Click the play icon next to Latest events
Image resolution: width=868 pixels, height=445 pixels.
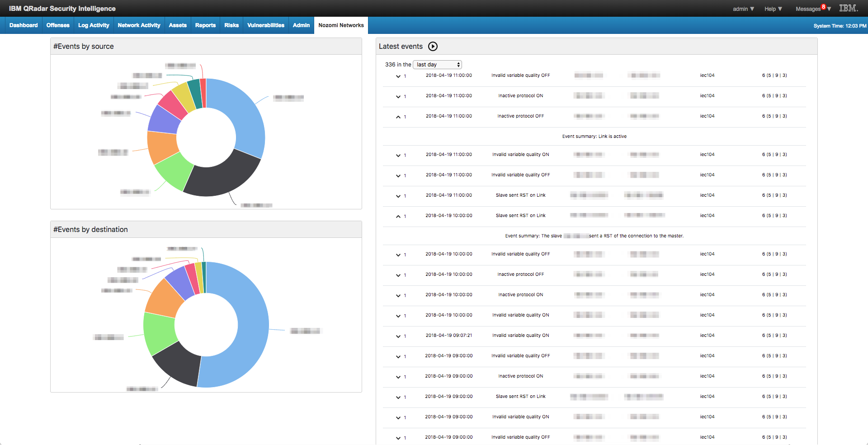433,46
